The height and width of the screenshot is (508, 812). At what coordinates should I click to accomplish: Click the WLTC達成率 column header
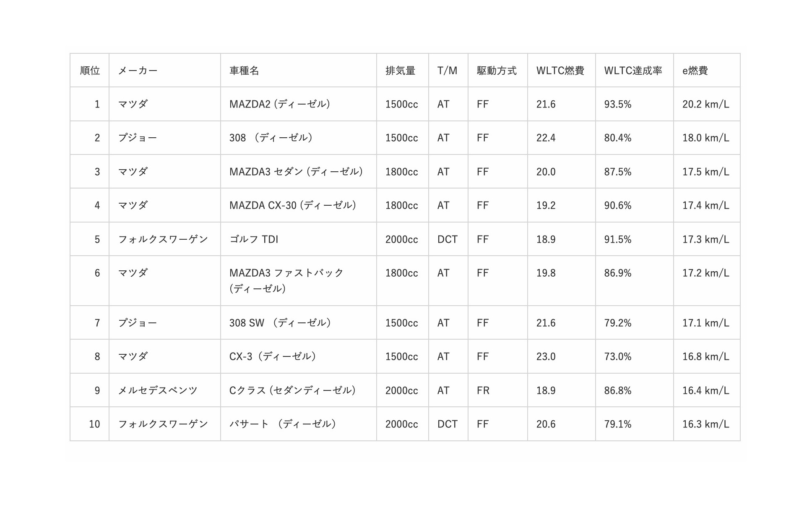(x=633, y=71)
